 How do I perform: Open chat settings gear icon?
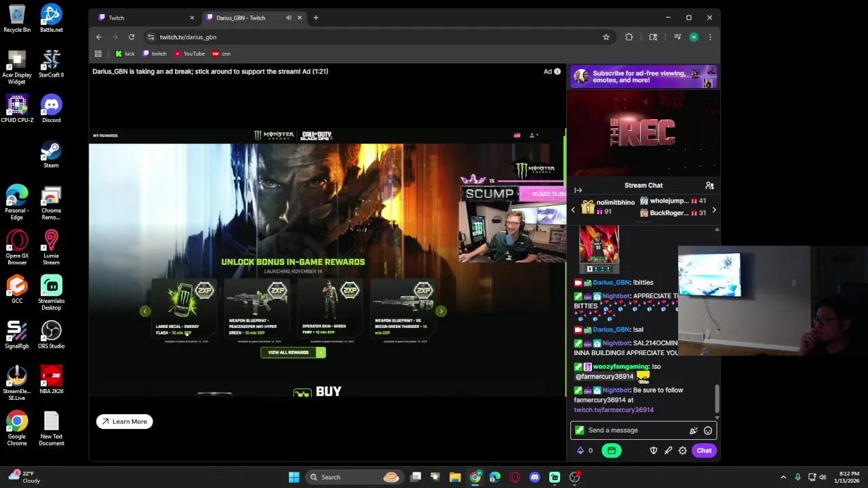pos(683,451)
